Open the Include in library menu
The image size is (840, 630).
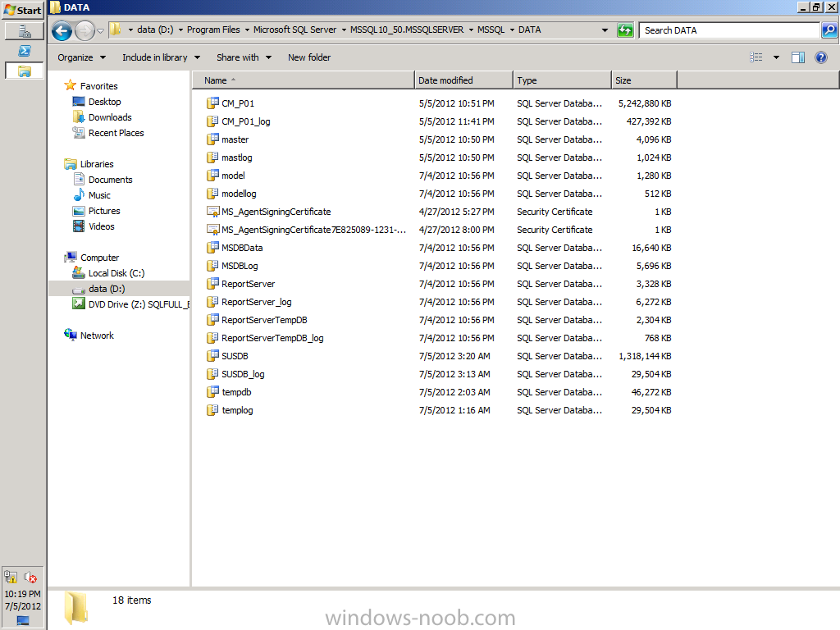click(161, 57)
